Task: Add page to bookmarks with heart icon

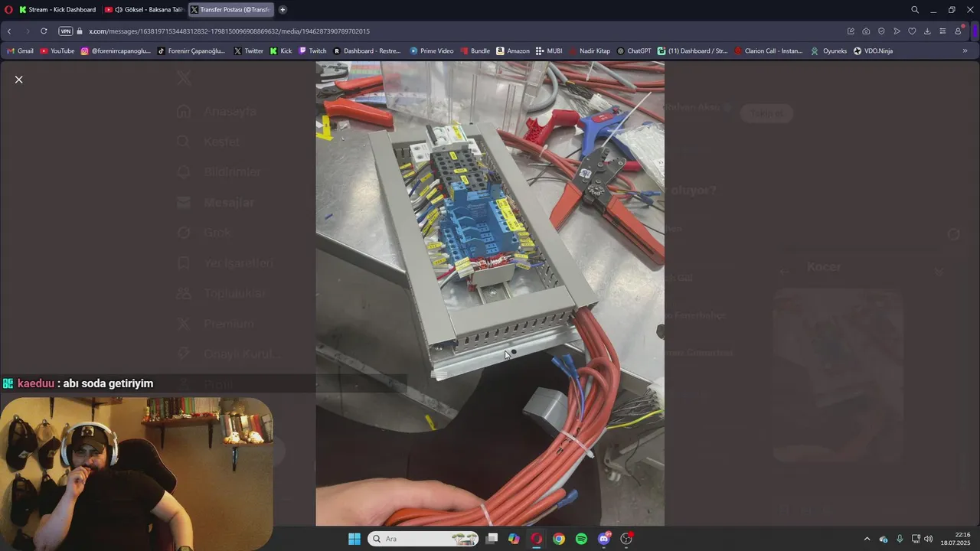Action: point(912,31)
